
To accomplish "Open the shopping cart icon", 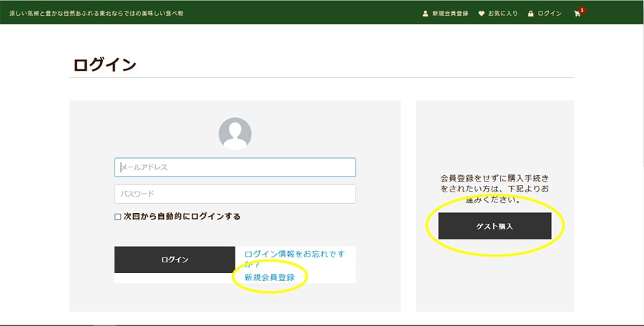I will pyautogui.click(x=577, y=14).
